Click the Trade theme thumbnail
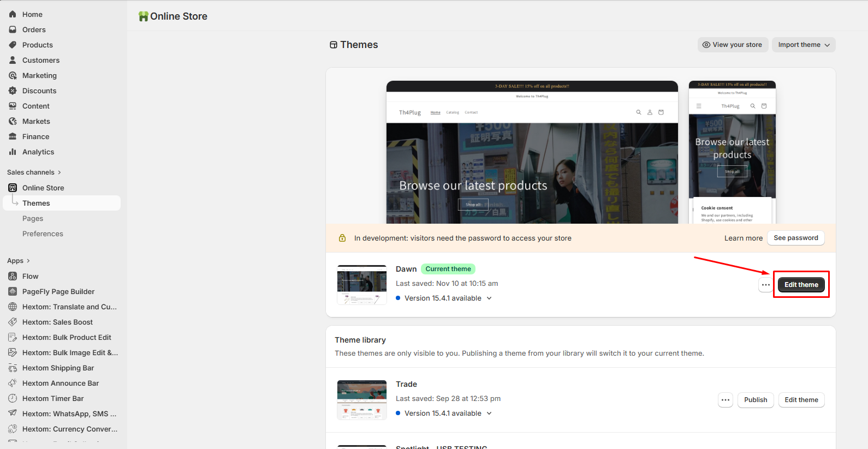 pos(362,400)
